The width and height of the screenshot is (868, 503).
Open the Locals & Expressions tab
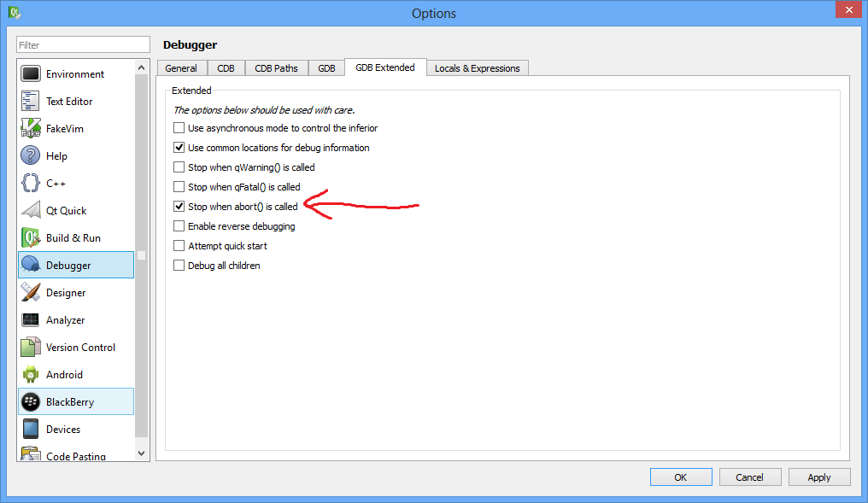pos(477,67)
